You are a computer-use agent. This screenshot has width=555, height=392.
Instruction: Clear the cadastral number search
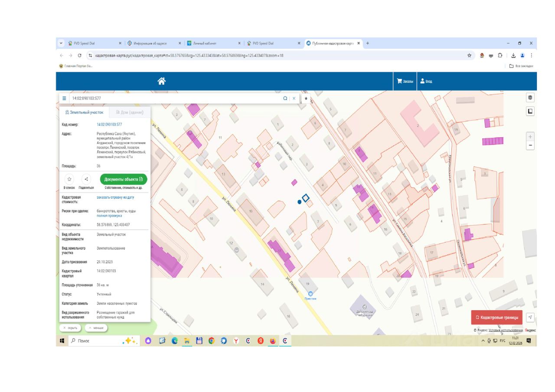coord(294,98)
